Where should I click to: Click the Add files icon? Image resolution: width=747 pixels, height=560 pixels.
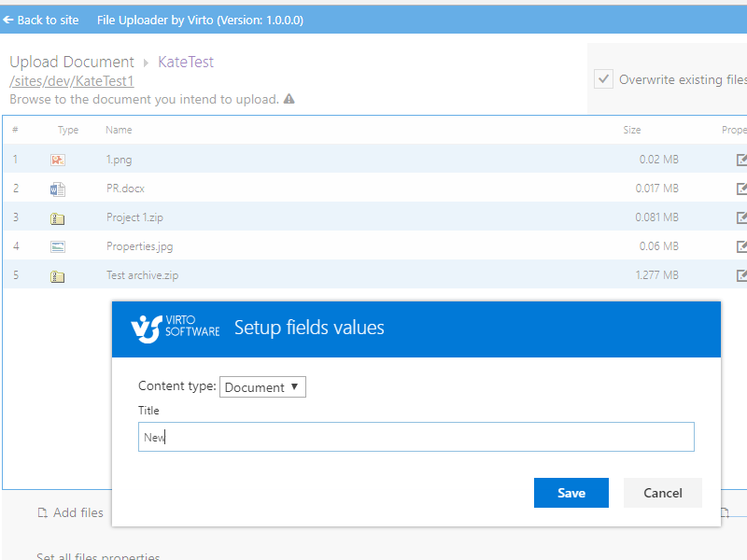[43, 512]
